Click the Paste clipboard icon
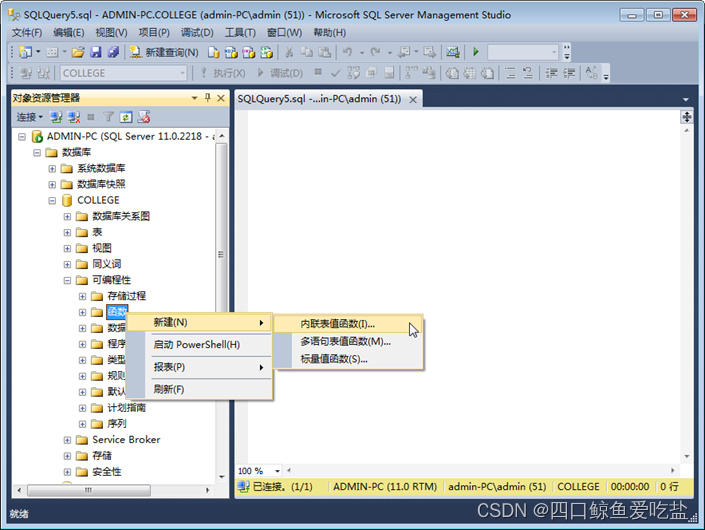Image resolution: width=705 pixels, height=530 pixels. (325, 53)
